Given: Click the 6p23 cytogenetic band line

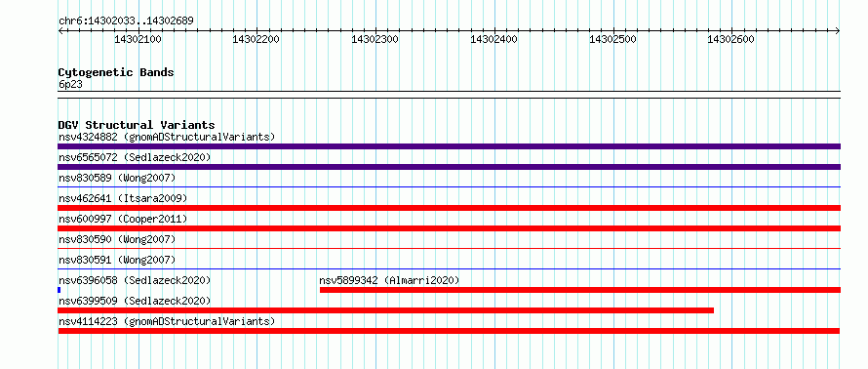Looking at the screenshot, I should point(449,95).
